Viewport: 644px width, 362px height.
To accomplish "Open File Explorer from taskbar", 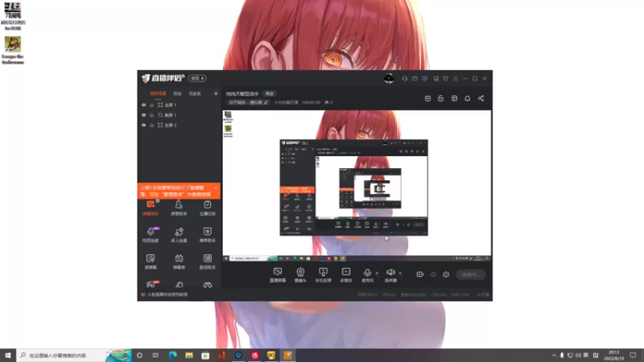I will (189, 356).
